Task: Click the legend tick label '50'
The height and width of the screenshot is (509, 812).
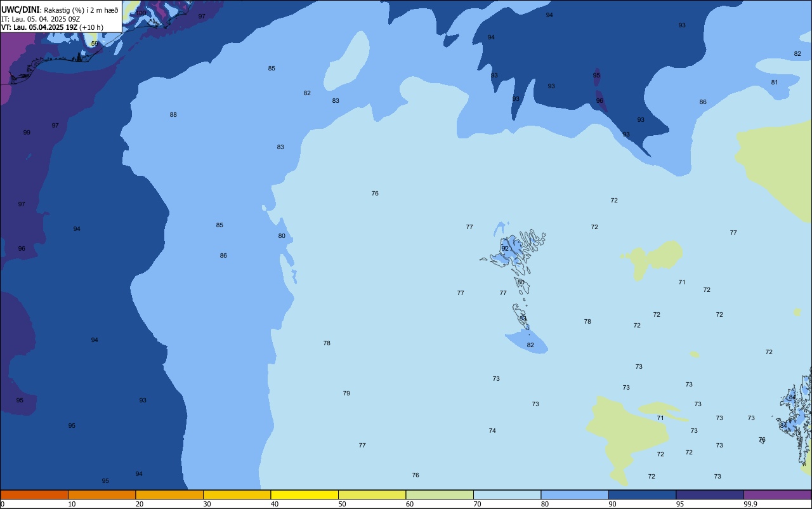Action: 342,504
